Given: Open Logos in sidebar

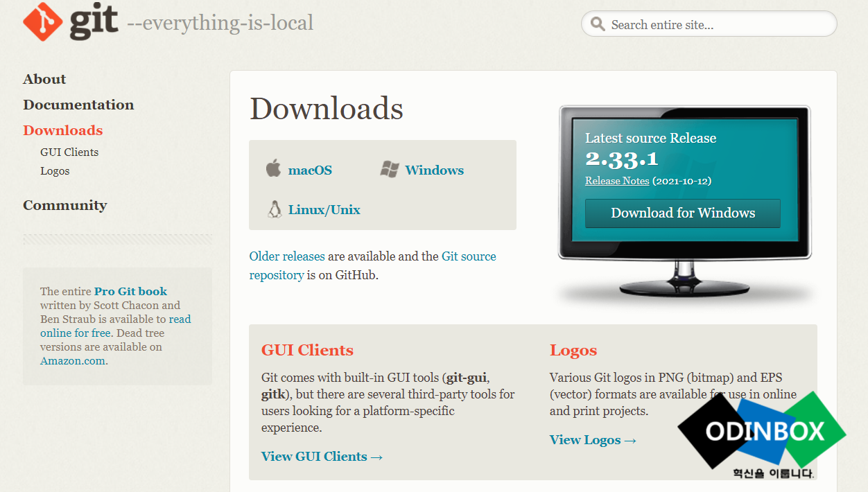Looking at the screenshot, I should point(55,171).
